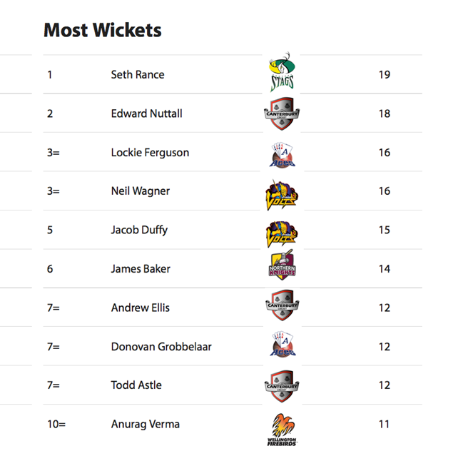
Task: Click the Anurag Verma name
Action: [145, 425]
